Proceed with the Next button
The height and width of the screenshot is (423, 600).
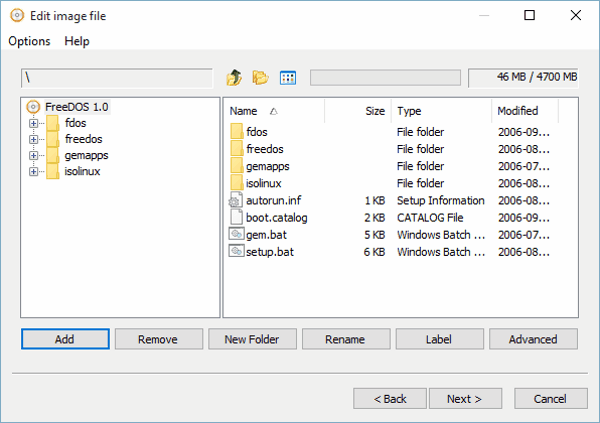(465, 399)
